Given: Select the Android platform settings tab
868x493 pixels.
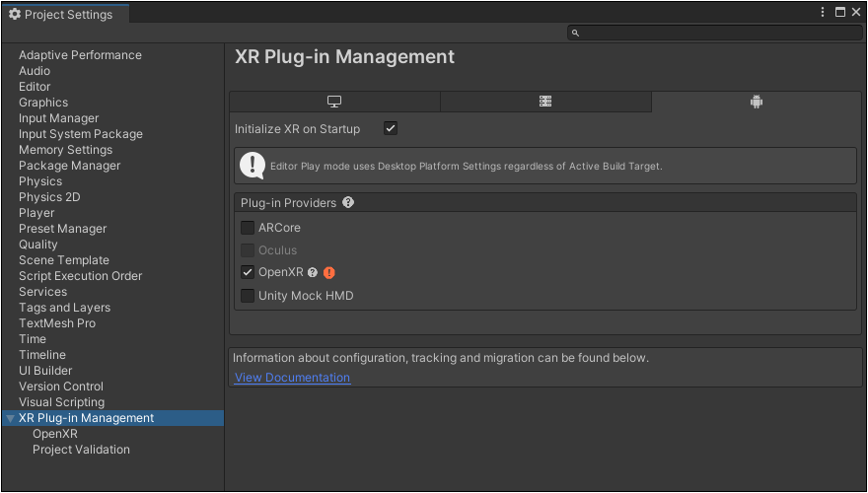Looking at the screenshot, I should [x=757, y=102].
